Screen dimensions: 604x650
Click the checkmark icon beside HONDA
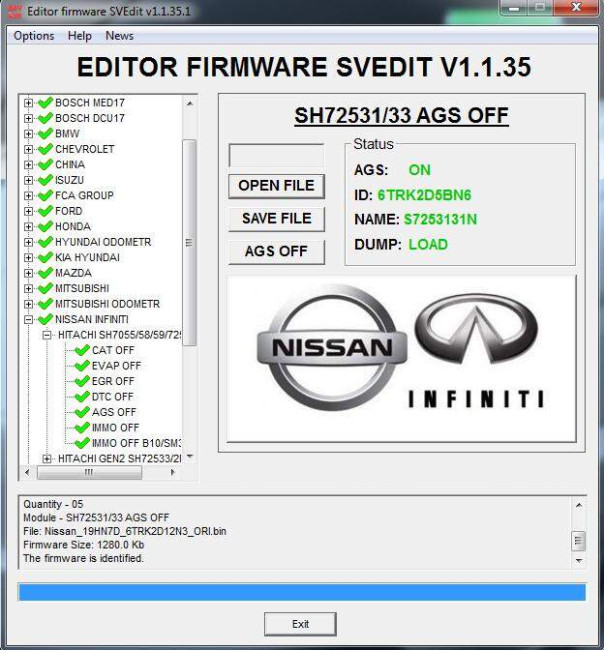click(45, 226)
